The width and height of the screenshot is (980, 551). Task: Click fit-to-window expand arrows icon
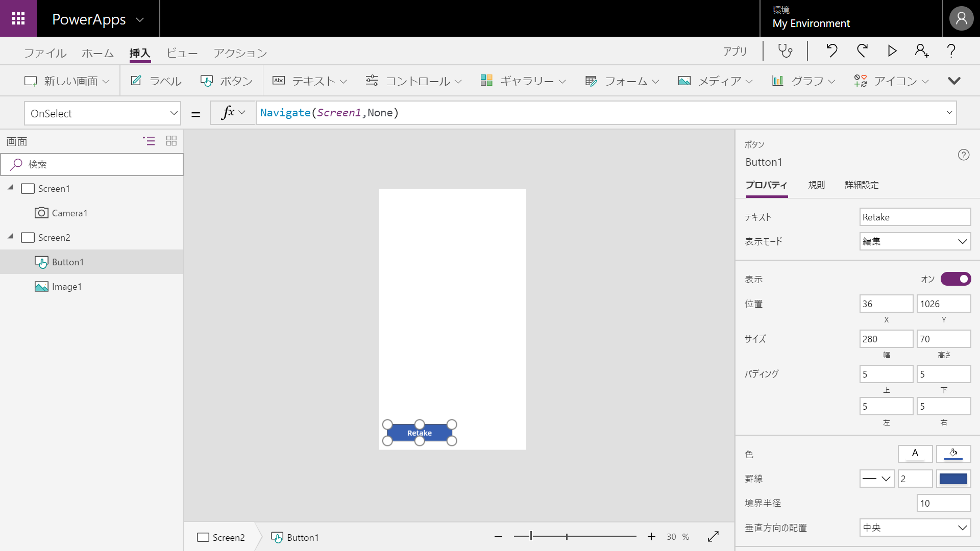click(713, 537)
